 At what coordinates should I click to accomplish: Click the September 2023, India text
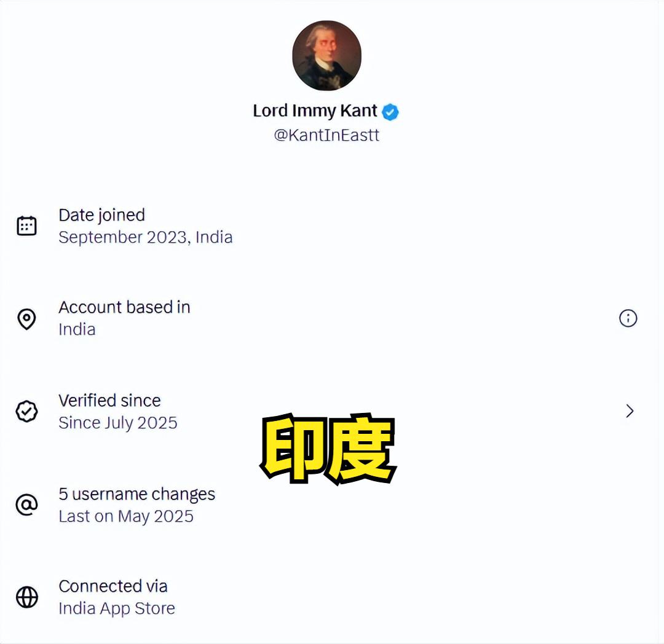[146, 237]
